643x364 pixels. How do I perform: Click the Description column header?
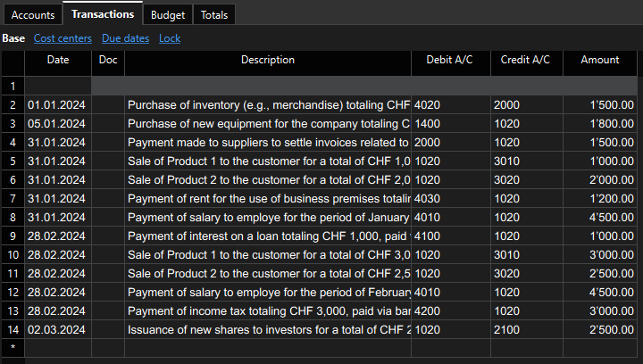click(267, 60)
